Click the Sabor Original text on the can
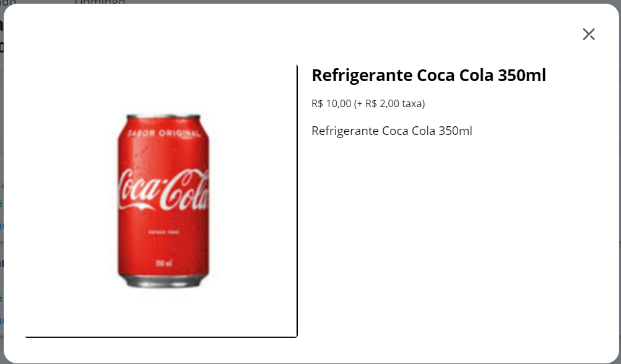Image resolution: width=621 pixels, height=364 pixels. 163,133
